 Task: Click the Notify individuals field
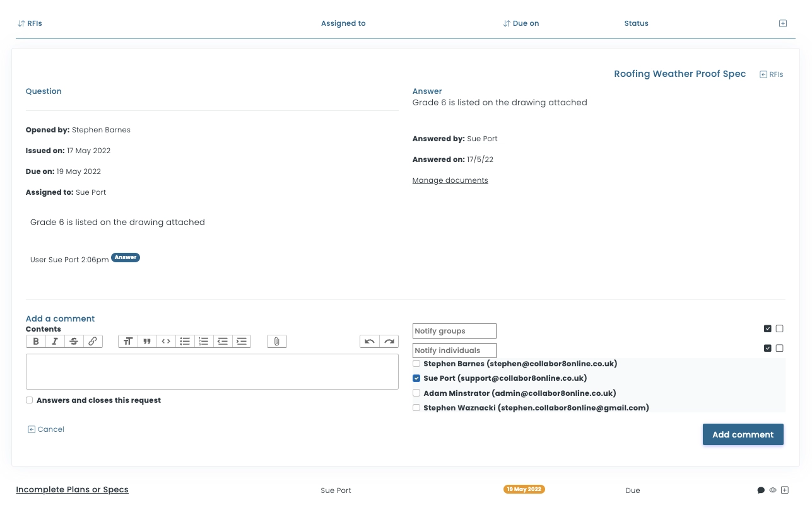[x=454, y=351]
